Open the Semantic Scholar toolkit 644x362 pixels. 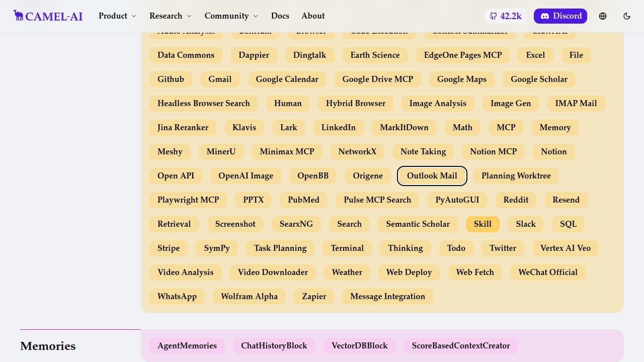click(418, 224)
